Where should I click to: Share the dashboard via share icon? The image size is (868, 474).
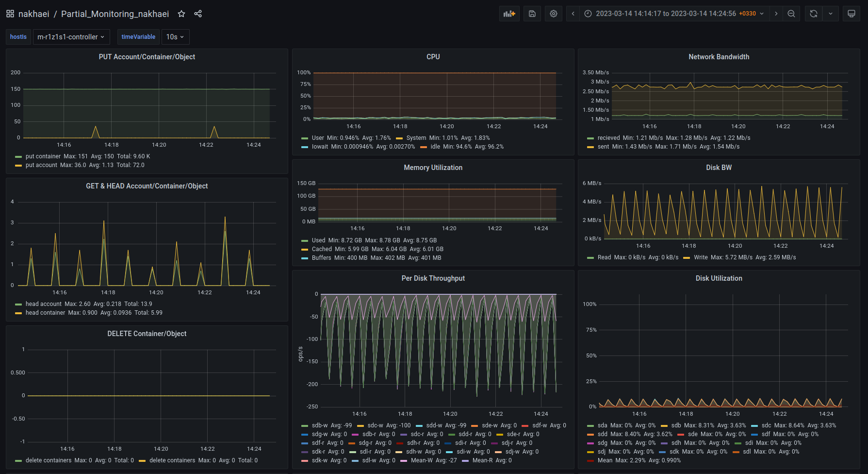[198, 14]
